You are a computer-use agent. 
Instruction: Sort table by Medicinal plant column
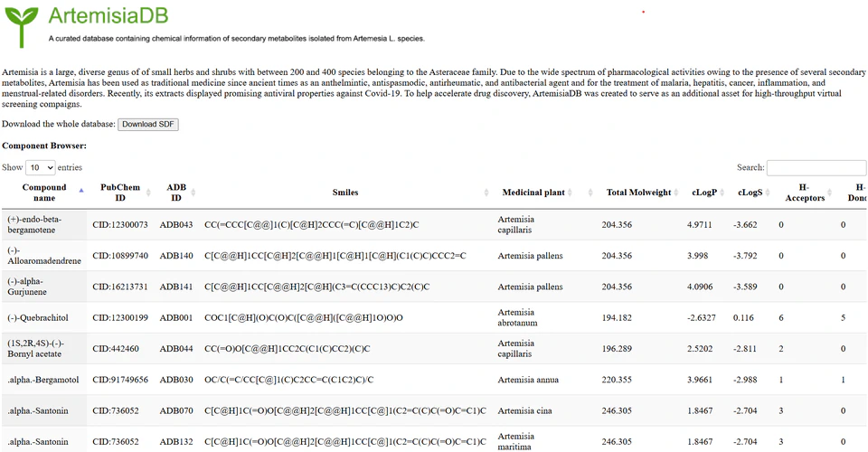tap(533, 193)
